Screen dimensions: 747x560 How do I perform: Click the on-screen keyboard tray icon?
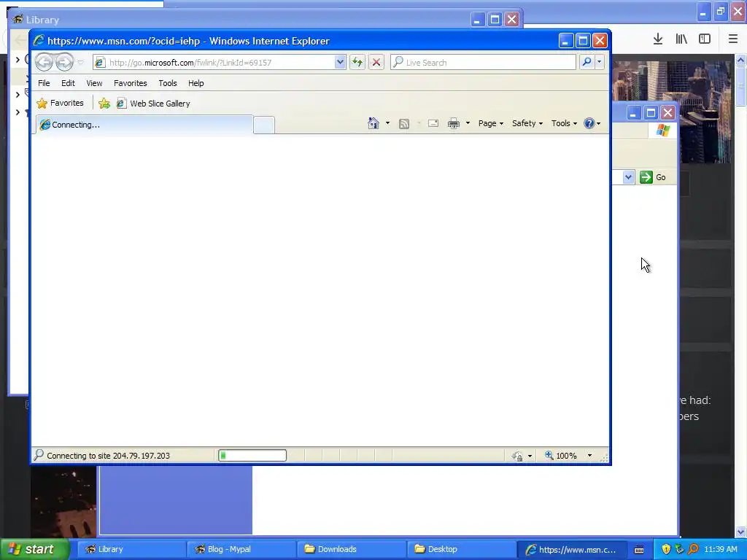pyautogui.click(x=639, y=550)
